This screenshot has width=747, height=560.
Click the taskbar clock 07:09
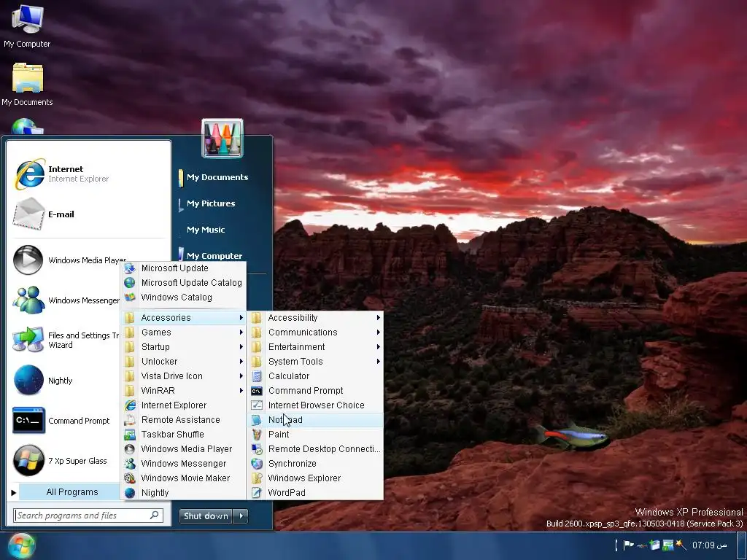click(710, 545)
